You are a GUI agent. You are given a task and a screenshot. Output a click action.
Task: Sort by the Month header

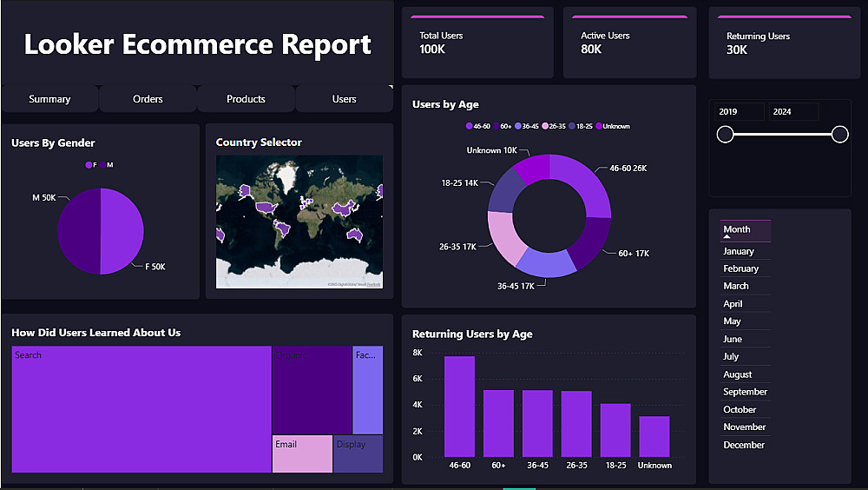click(745, 230)
